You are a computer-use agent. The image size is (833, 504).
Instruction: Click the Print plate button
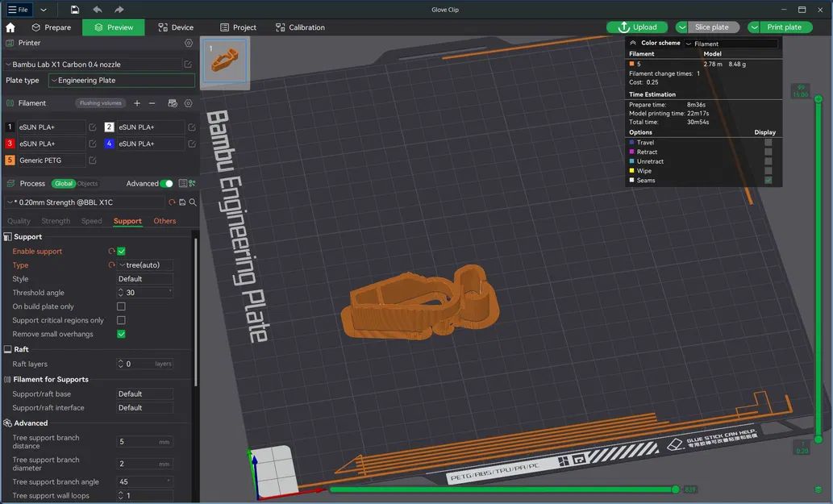click(x=784, y=27)
